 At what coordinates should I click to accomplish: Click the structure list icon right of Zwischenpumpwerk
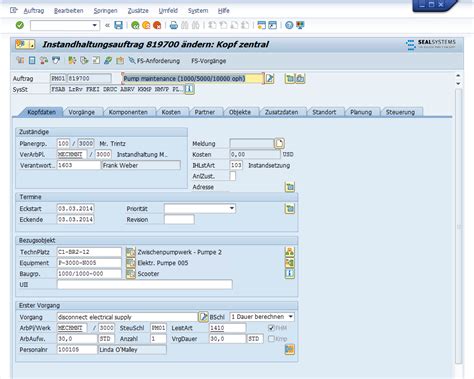click(290, 252)
